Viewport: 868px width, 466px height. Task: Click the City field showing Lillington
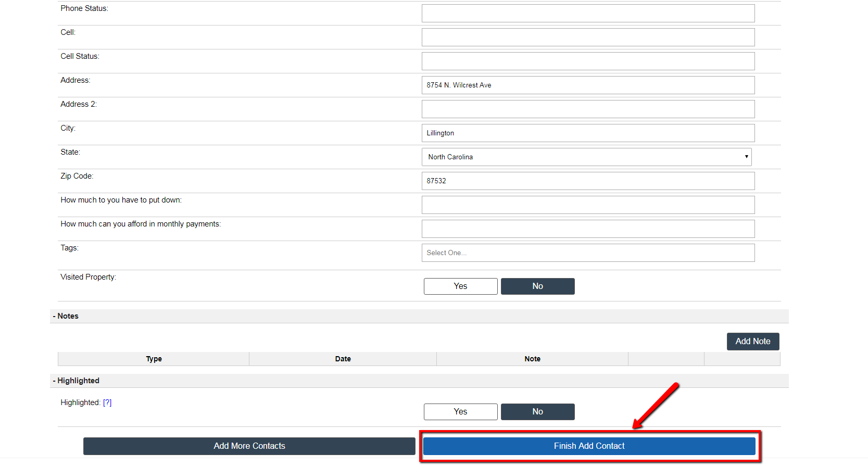click(x=588, y=133)
